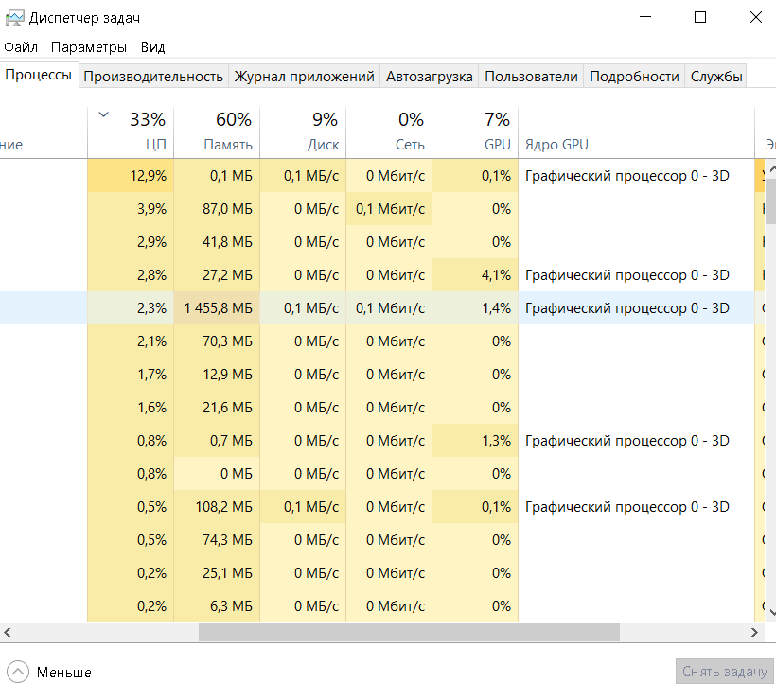The width and height of the screenshot is (776, 700).
Task: Open the Автозагрузка tab
Action: (430, 77)
